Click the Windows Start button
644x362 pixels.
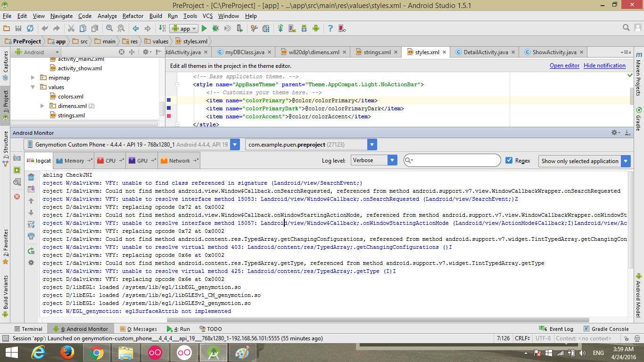coord(12,353)
